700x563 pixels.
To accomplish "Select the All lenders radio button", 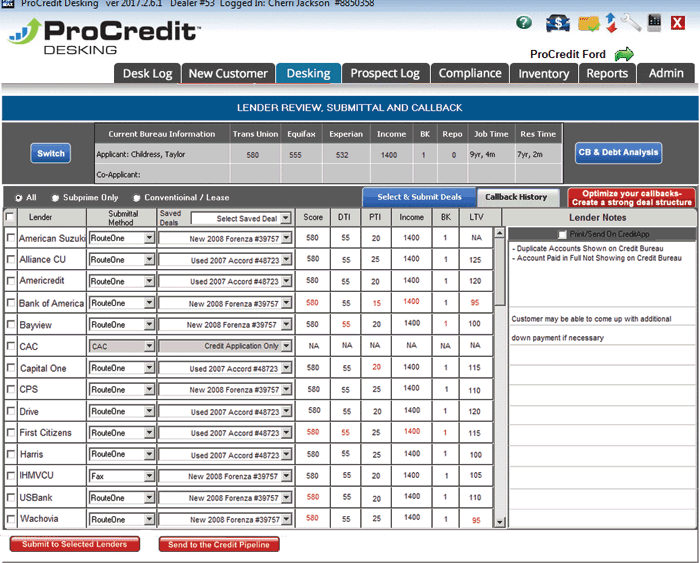I will point(18,198).
